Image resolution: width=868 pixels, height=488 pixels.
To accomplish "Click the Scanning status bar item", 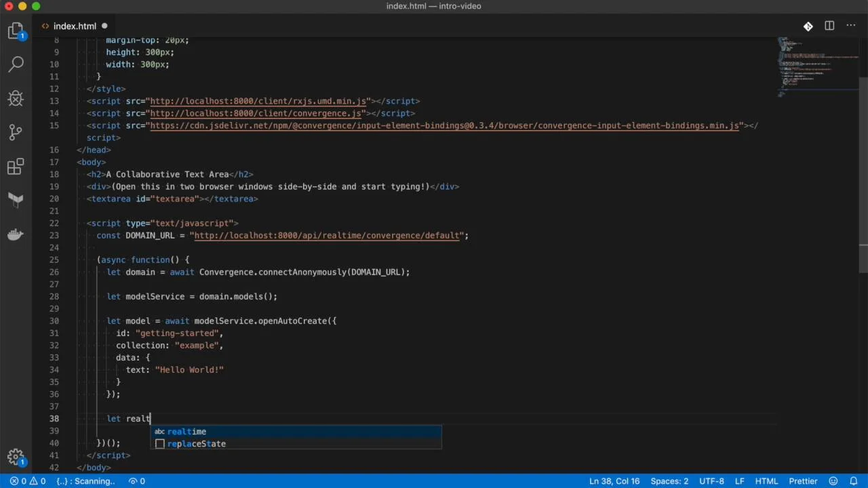I will 85,481.
